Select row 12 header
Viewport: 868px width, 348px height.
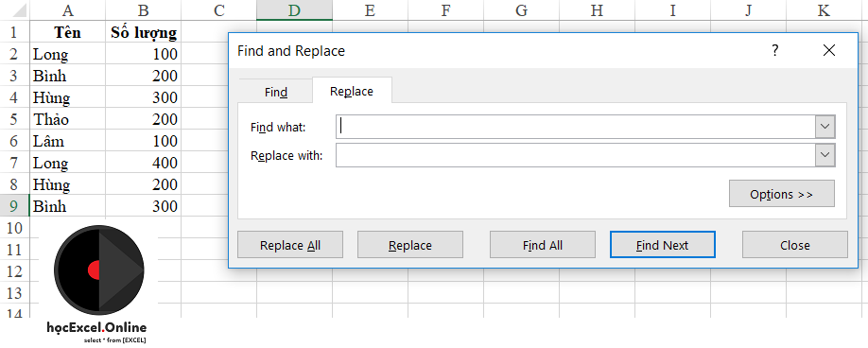14,271
